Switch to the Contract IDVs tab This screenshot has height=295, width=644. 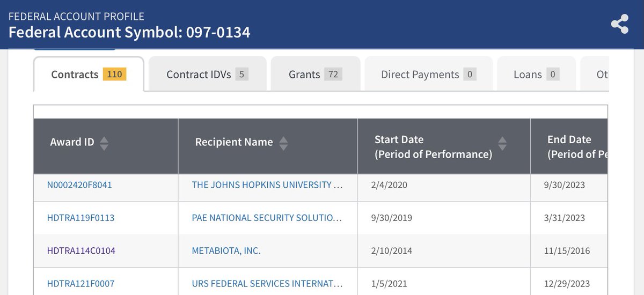coord(207,75)
